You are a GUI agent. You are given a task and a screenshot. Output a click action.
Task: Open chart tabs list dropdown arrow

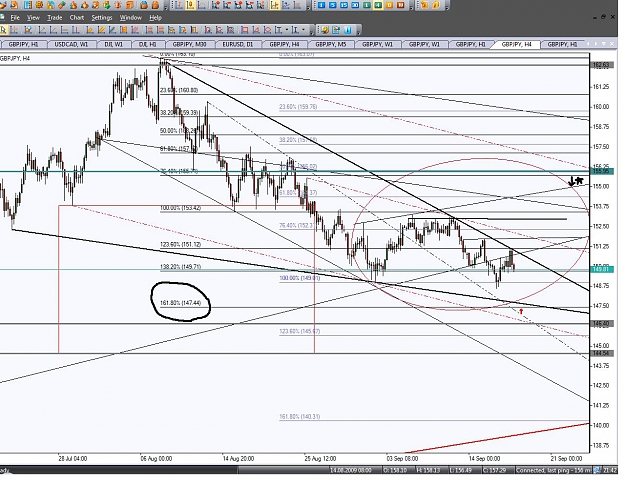click(x=603, y=43)
